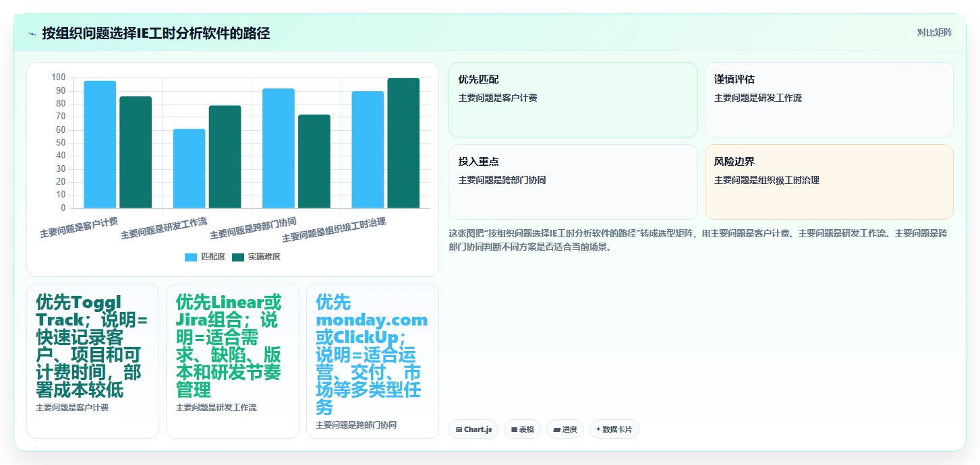Click the blue 匹配度 bar for 组织级工时治理
Image resolution: width=980 pixels, height=465 pixels.
click(368, 150)
